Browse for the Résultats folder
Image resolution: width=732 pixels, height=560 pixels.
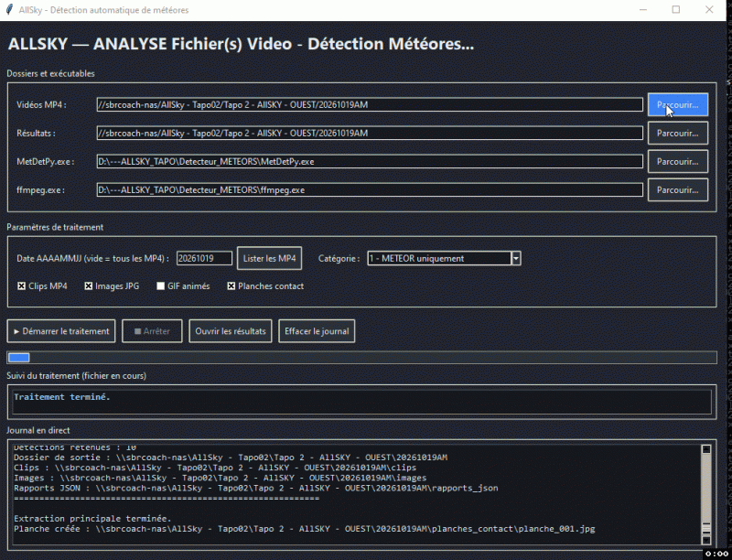click(x=677, y=133)
